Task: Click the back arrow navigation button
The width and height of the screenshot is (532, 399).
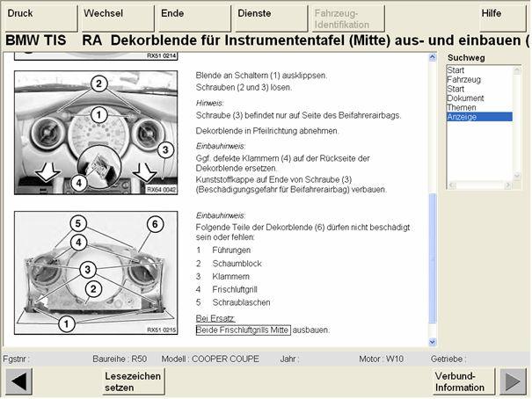Action: point(19,381)
